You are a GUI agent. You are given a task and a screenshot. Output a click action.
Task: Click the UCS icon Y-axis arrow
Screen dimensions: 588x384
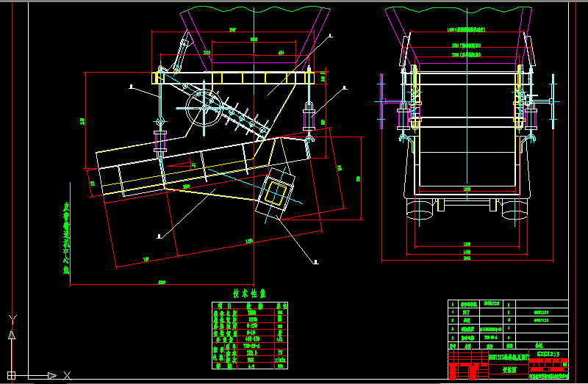click(x=10, y=334)
